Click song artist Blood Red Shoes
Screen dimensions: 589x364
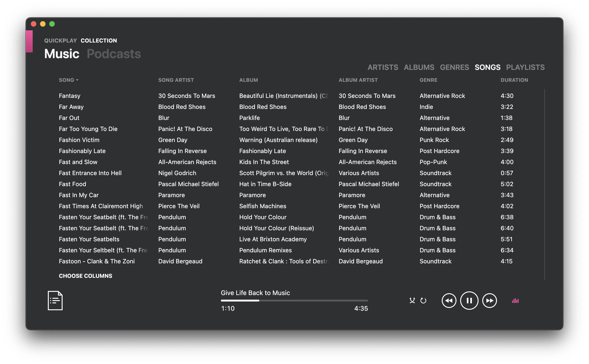(x=182, y=107)
